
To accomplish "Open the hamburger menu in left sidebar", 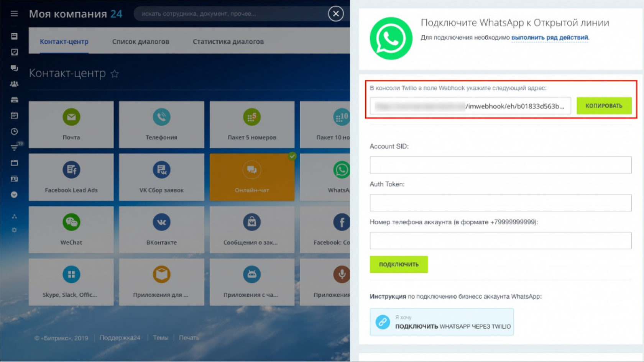I will point(14,14).
